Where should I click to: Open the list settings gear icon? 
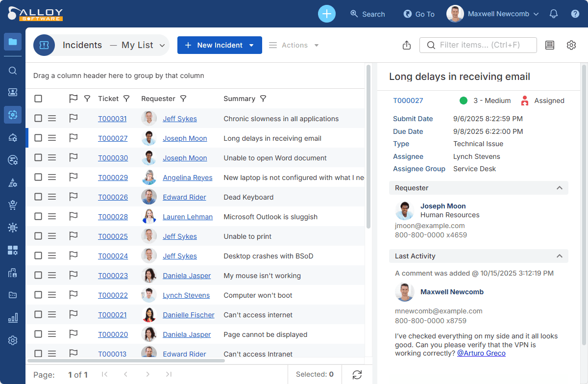571,45
